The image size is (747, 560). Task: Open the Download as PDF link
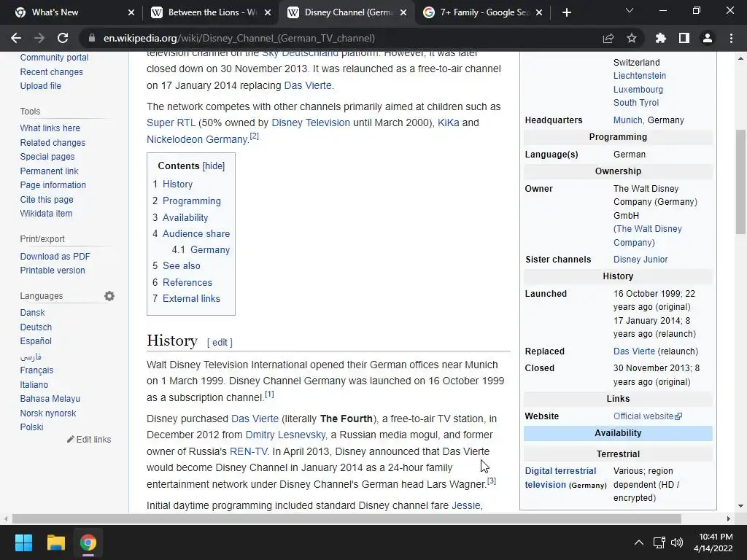(x=55, y=257)
